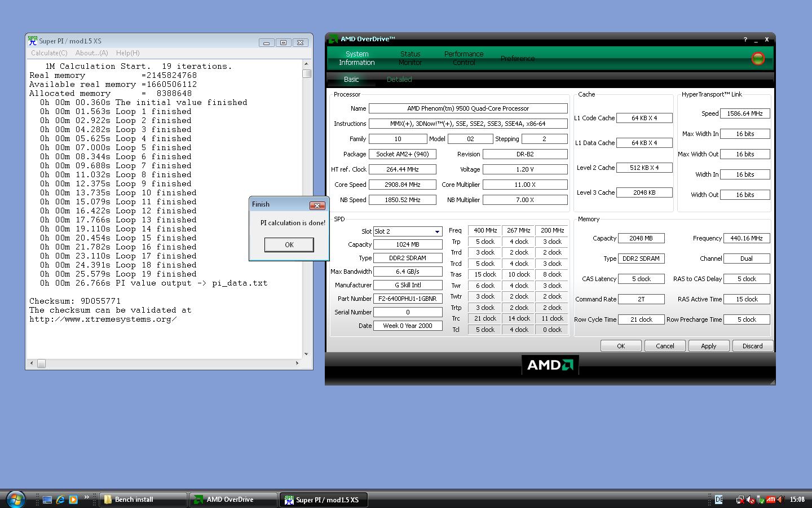Select the Detailed sub-tab

point(399,80)
